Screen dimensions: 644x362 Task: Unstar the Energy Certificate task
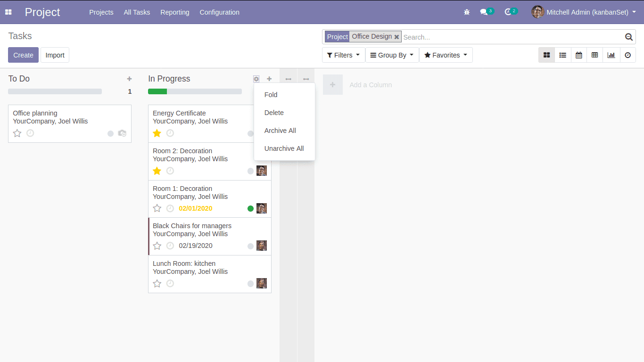click(157, 133)
